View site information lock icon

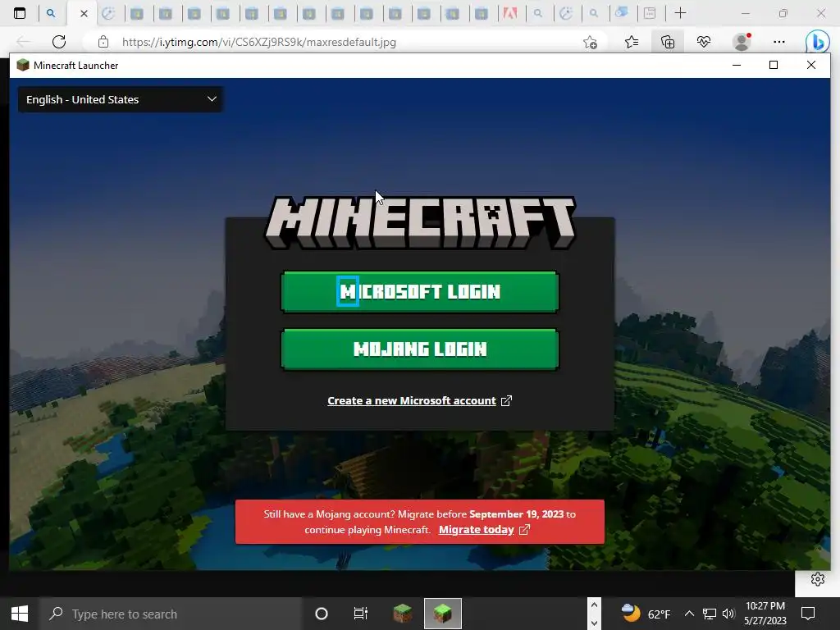click(x=103, y=42)
